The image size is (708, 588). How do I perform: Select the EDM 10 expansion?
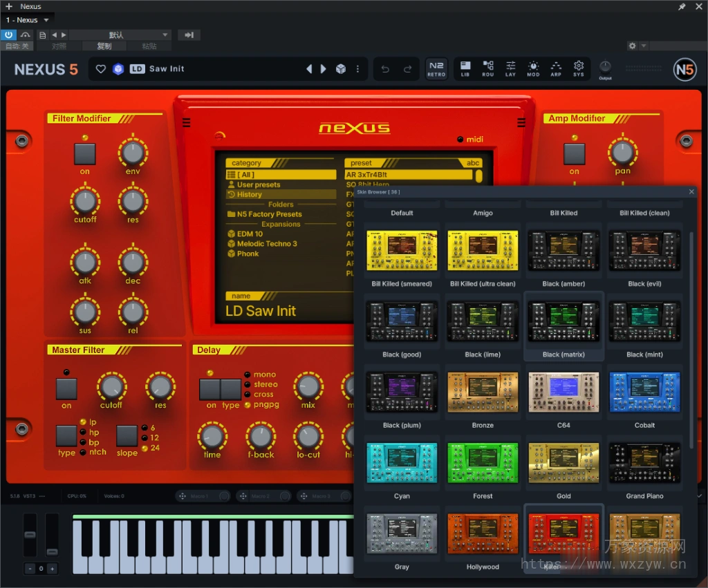pos(250,234)
